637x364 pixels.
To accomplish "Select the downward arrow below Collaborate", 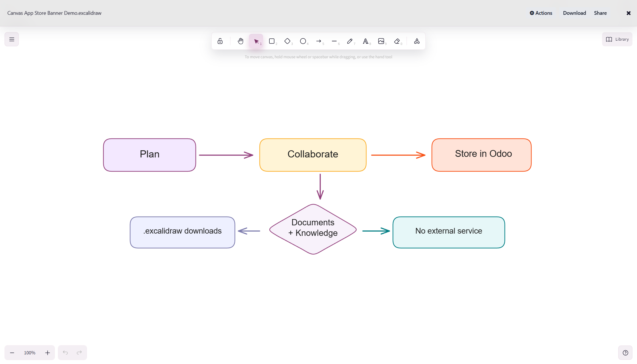I will 320,187.
